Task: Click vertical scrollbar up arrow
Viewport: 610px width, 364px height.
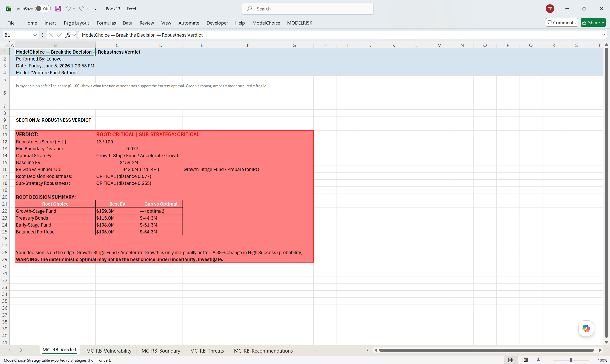Action: [606, 45]
